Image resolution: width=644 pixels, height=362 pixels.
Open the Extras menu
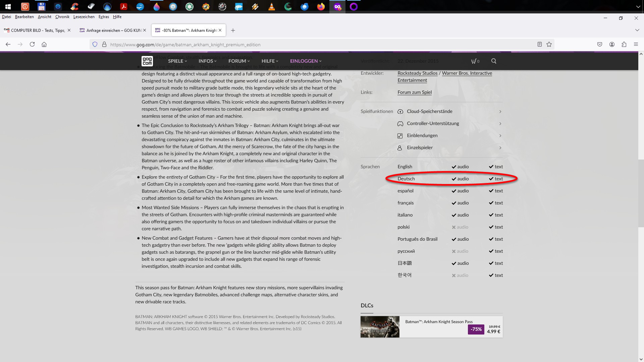(x=104, y=17)
